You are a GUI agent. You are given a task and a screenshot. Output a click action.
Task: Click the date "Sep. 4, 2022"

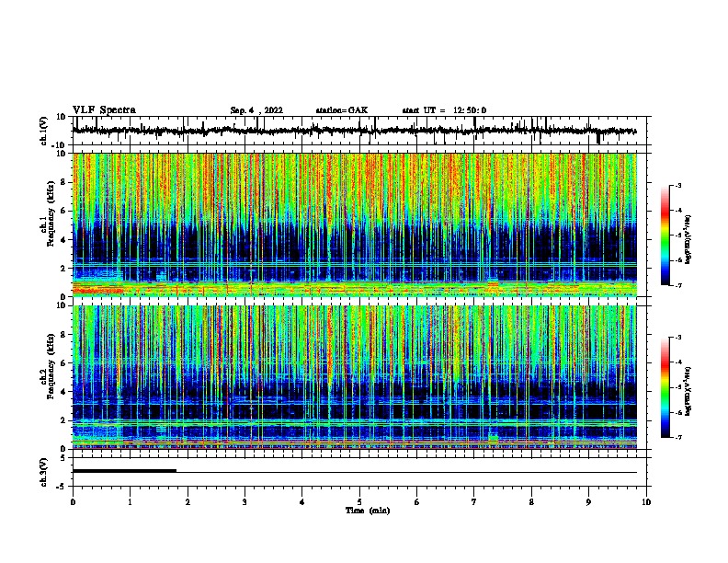pos(256,110)
